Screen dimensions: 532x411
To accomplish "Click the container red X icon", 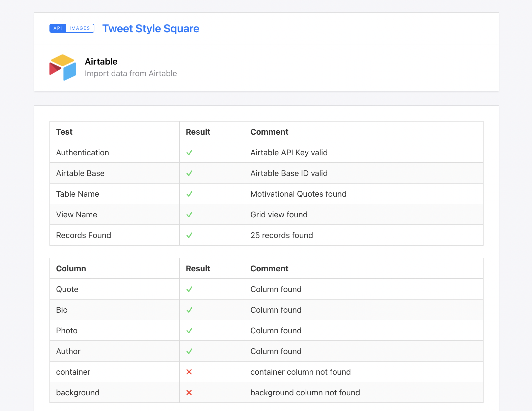I will pos(189,372).
